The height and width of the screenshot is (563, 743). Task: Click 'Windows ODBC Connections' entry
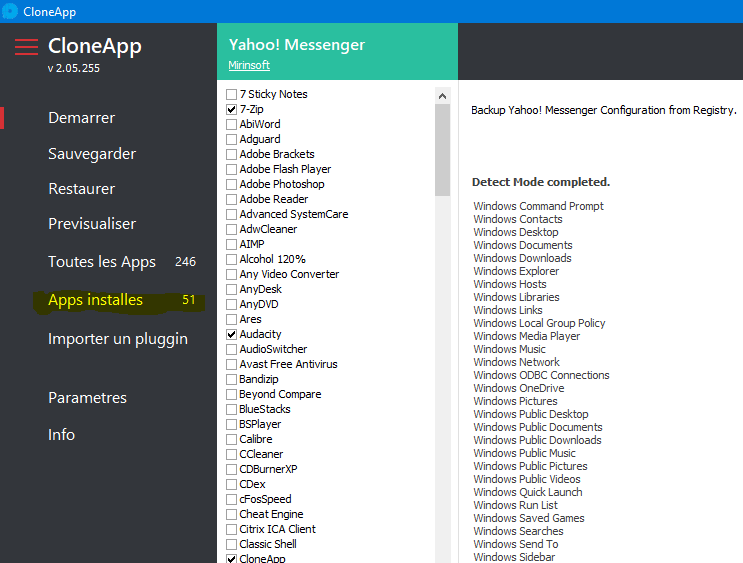[x=541, y=375]
